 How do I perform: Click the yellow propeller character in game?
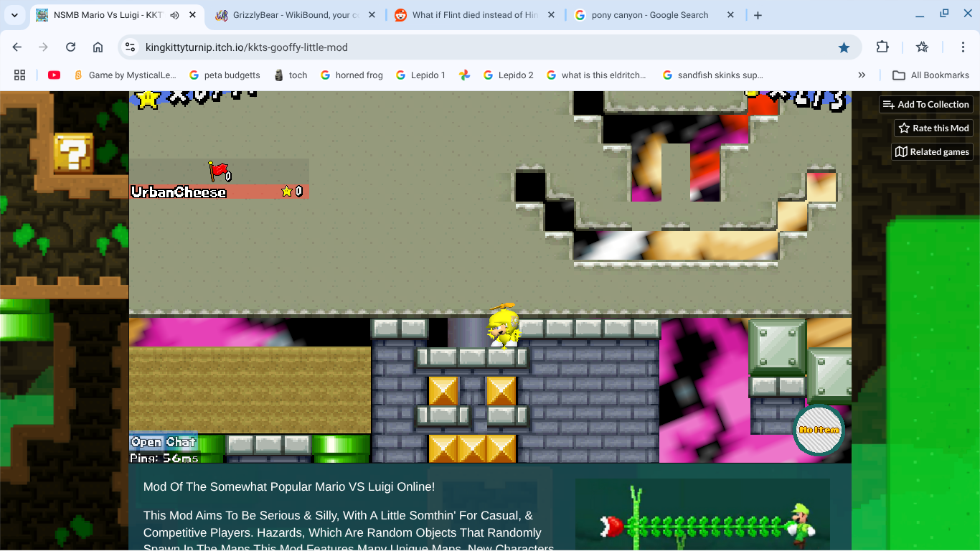pyautogui.click(x=504, y=326)
